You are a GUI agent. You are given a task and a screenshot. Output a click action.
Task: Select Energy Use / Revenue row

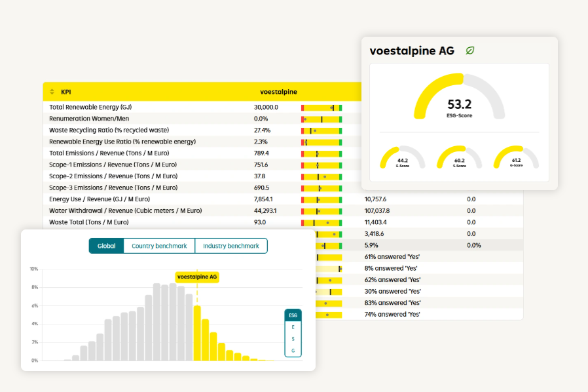tap(283, 199)
